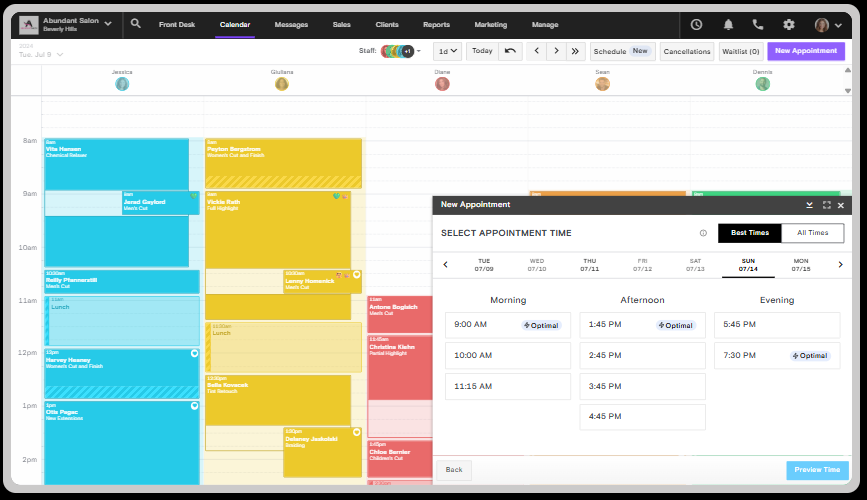Expand the Abundant Salon location dropdown

(x=108, y=24)
